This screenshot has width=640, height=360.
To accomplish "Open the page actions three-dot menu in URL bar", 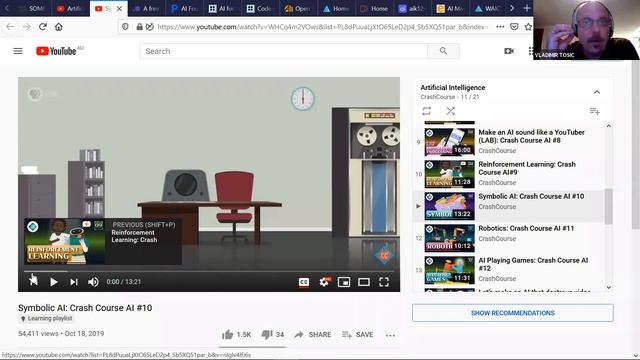I will [500, 27].
